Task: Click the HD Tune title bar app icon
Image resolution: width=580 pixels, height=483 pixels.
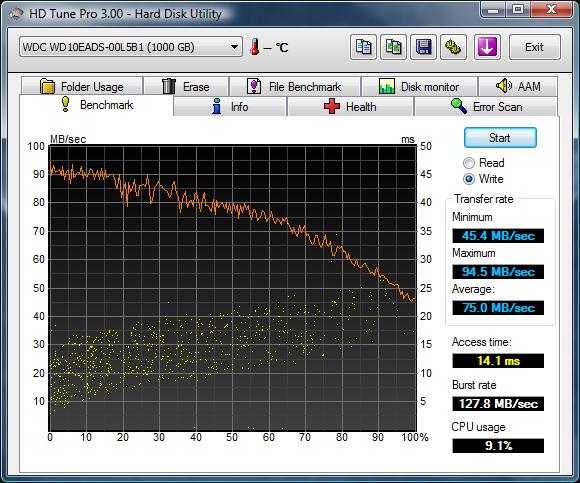Action: tap(16, 14)
